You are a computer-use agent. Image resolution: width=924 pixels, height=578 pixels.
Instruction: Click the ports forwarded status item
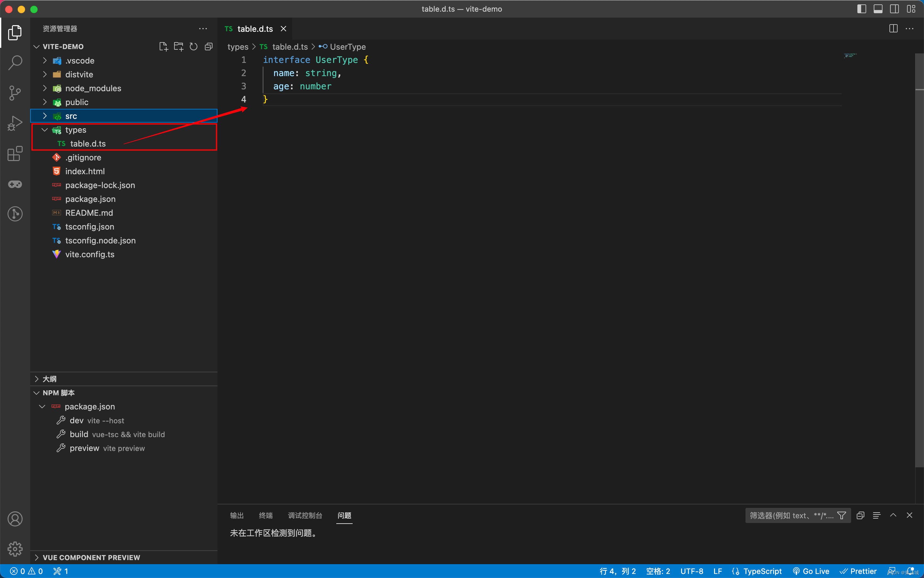click(60, 571)
